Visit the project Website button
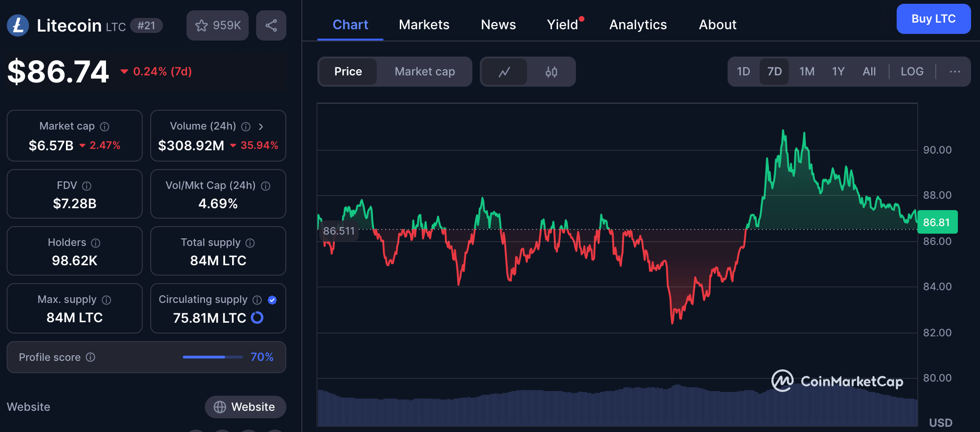Viewport: 980px width, 432px height. [x=245, y=407]
